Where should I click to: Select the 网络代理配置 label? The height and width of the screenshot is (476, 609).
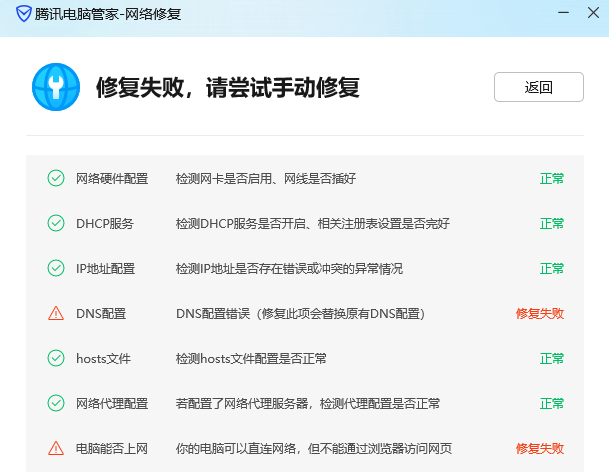[112, 404]
